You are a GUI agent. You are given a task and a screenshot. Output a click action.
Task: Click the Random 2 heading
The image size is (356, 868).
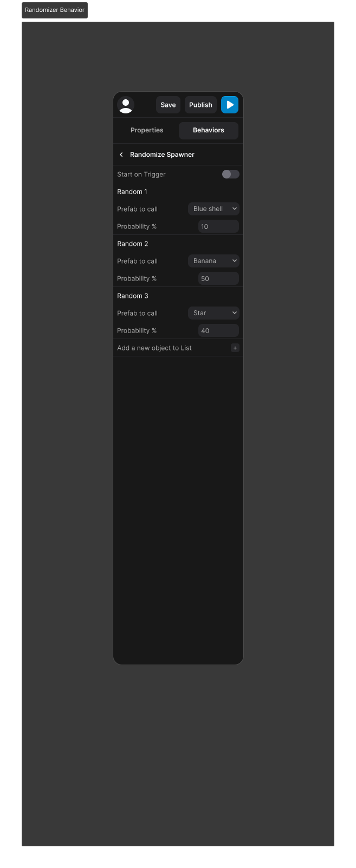click(133, 244)
